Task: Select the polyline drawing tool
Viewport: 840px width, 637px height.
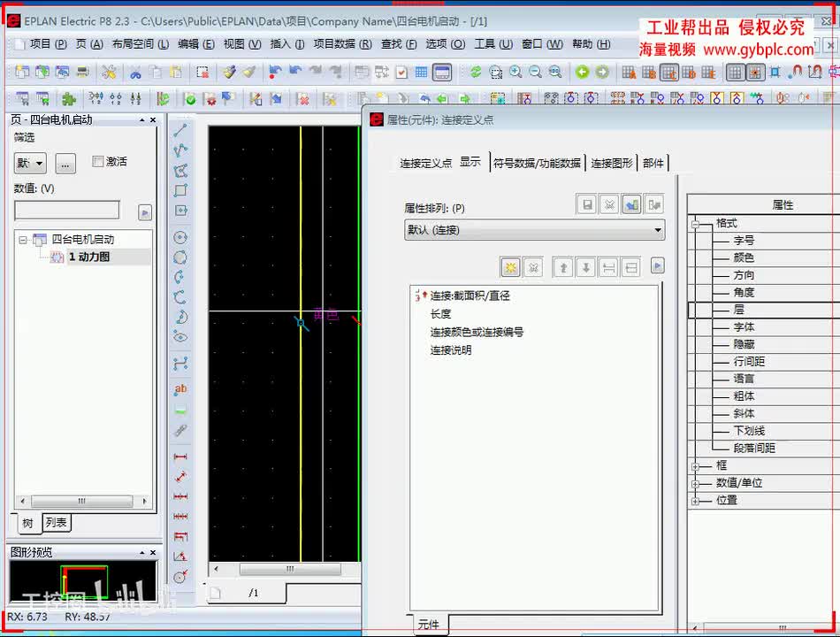Action: (x=180, y=150)
